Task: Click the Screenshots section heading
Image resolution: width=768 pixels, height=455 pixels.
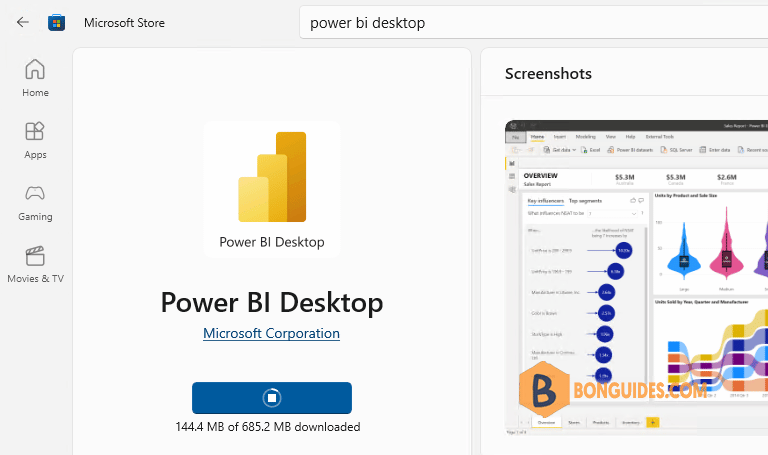Action: click(548, 73)
